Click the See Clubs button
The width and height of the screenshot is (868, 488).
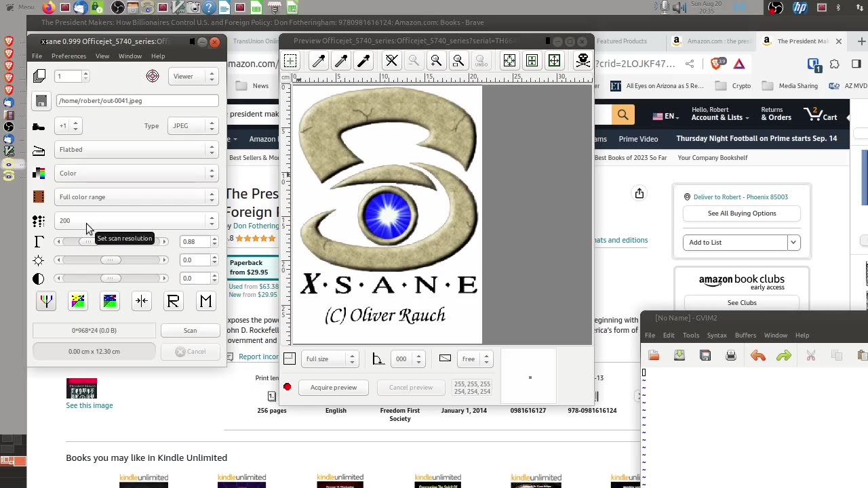coord(742,303)
